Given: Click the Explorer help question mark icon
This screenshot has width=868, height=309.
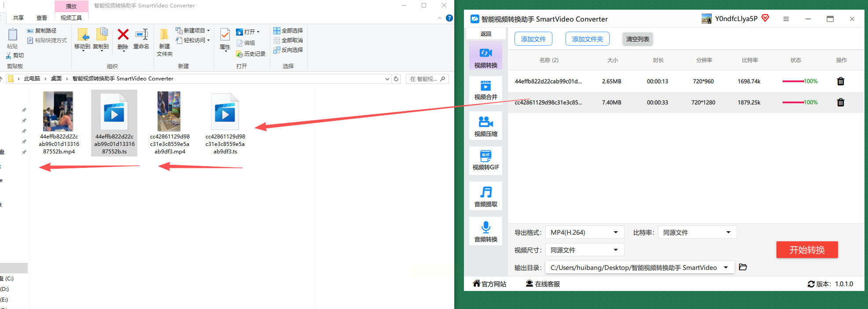Looking at the screenshot, I should (449, 18).
